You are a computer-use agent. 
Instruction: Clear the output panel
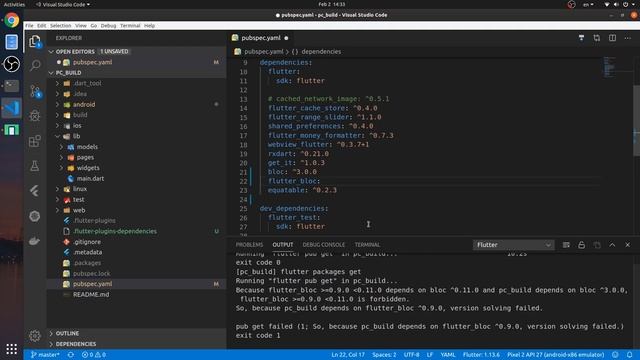566,245
